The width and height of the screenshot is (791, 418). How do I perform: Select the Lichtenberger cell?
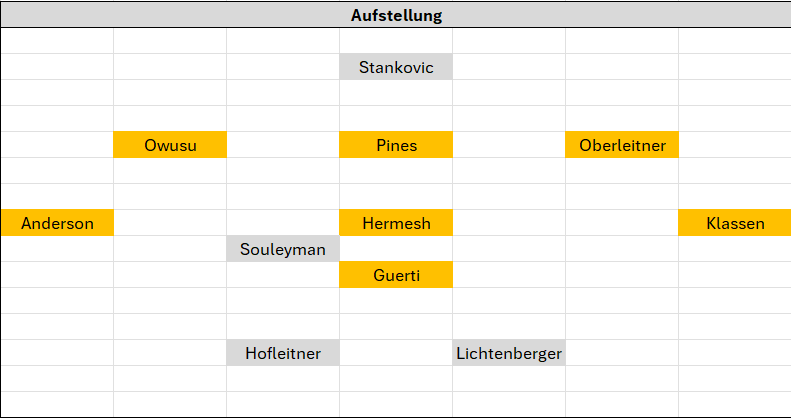tap(509, 353)
